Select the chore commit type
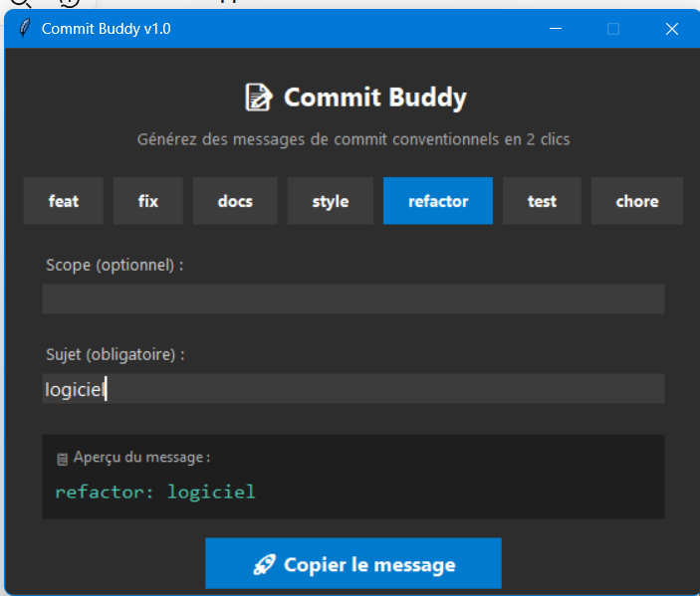Image resolution: width=700 pixels, height=596 pixels. pyautogui.click(x=637, y=201)
